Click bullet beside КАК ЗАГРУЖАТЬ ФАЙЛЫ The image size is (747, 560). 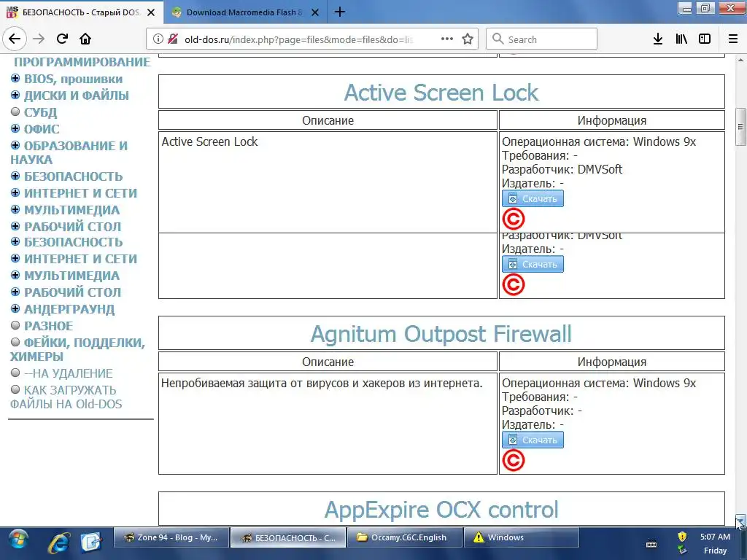tap(15, 389)
